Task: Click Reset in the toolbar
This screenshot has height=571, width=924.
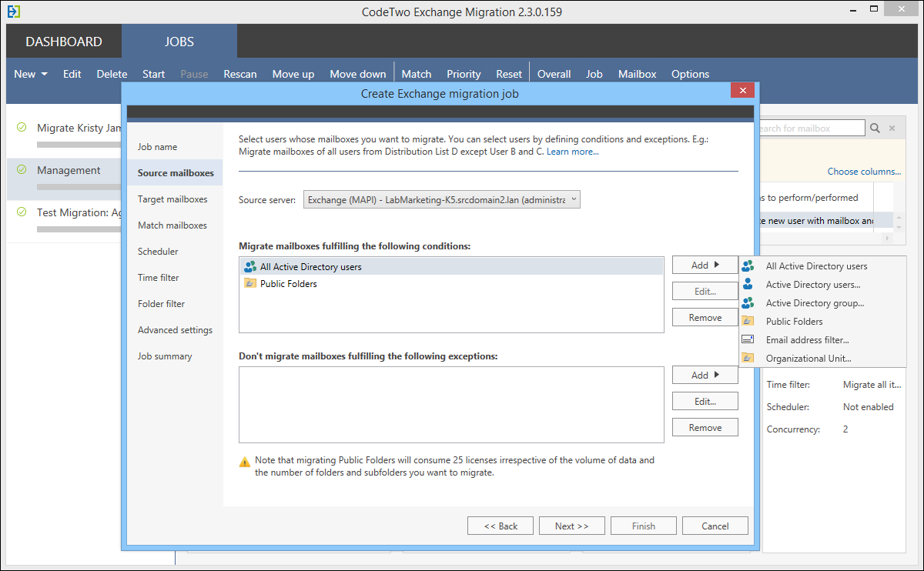Action: (509, 74)
